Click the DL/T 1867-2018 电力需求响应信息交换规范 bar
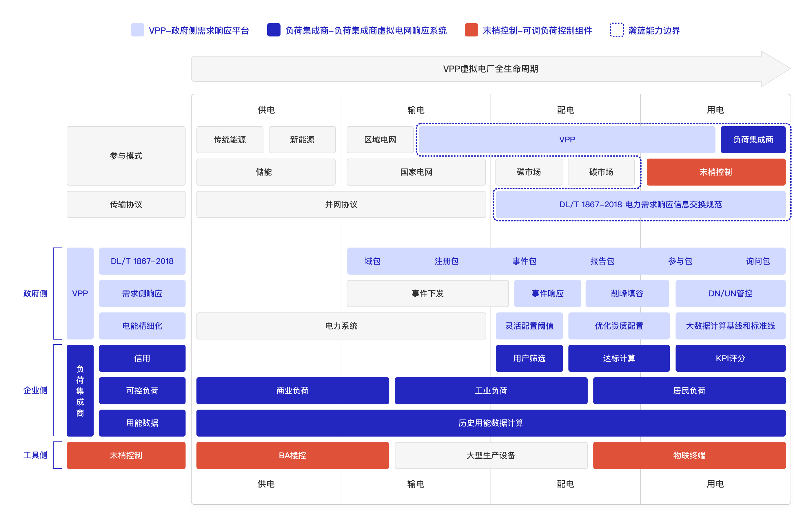812x528 pixels. point(640,204)
